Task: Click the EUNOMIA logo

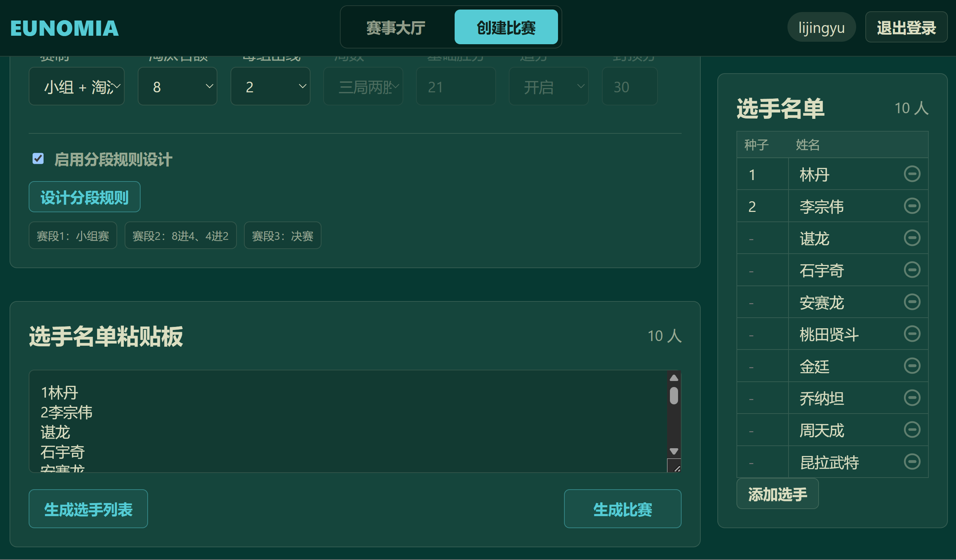Action: click(64, 28)
